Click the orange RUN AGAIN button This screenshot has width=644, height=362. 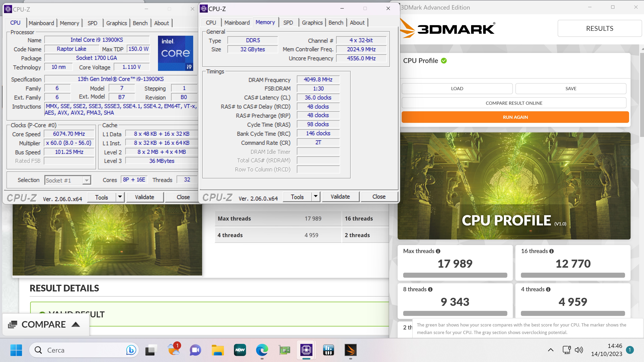515,117
